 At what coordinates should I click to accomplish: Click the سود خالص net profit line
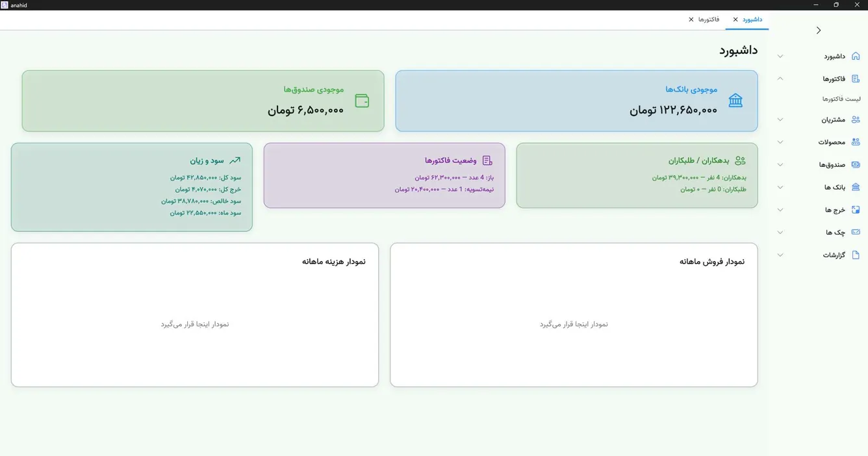coord(201,201)
